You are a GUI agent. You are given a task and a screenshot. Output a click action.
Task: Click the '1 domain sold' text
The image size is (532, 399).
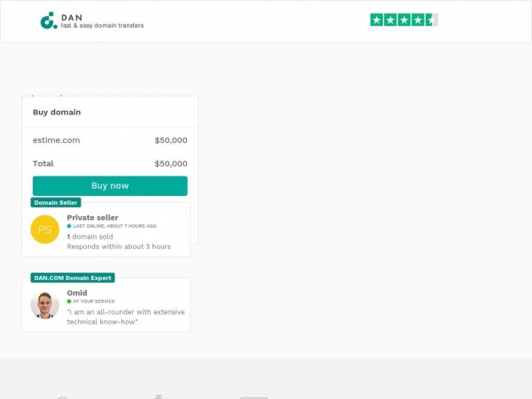pyautogui.click(x=90, y=237)
